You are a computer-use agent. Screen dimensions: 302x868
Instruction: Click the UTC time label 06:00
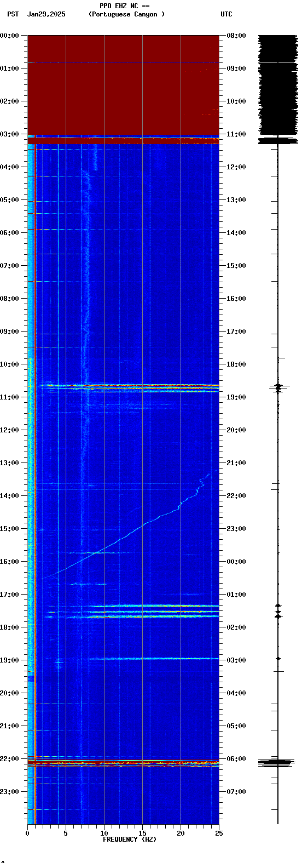tap(236, 758)
